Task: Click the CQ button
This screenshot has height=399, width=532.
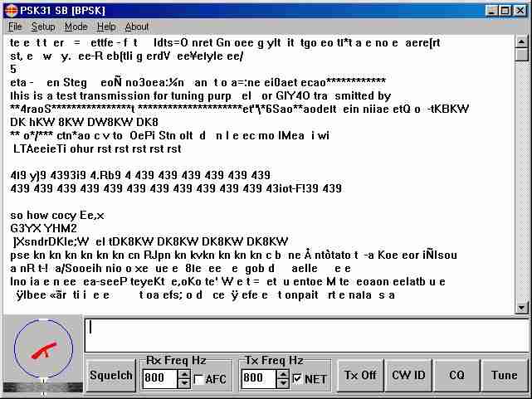Action: (456, 375)
